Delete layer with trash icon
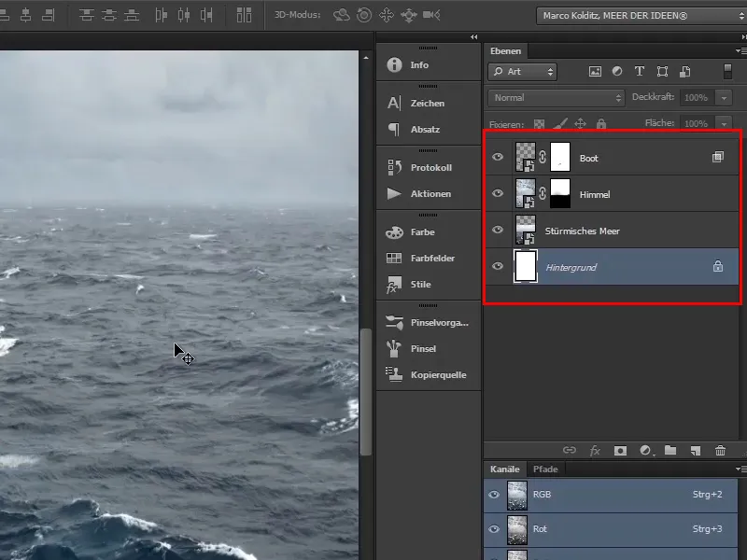Viewport: 747px width, 560px height. click(720, 450)
